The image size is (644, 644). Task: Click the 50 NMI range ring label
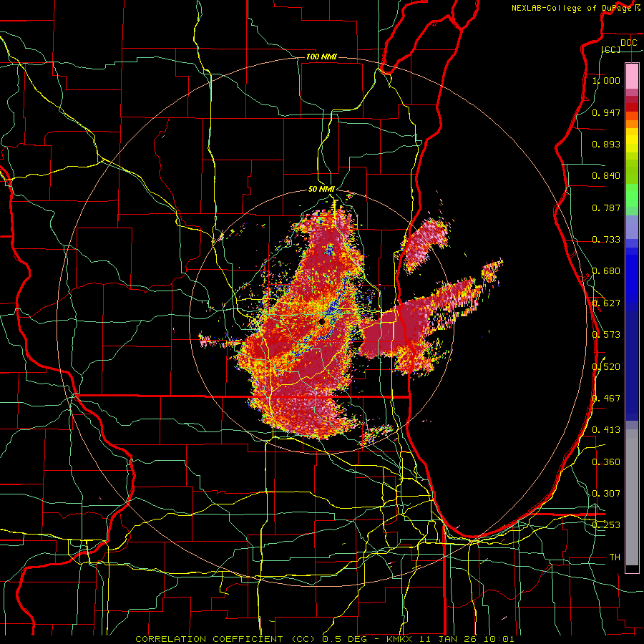(321, 189)
